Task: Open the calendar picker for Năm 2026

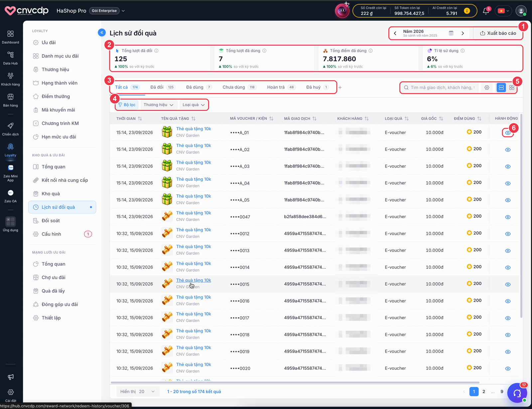Action: point(451,33)
